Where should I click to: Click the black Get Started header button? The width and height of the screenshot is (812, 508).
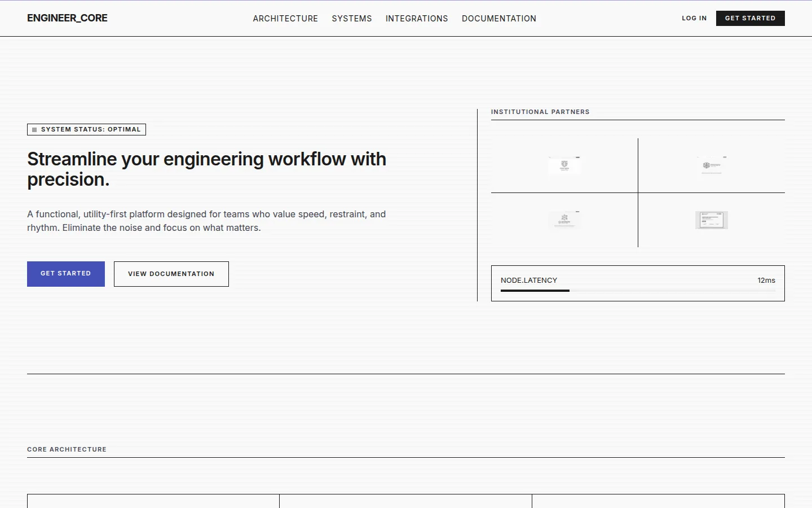[x=751, y=18]
